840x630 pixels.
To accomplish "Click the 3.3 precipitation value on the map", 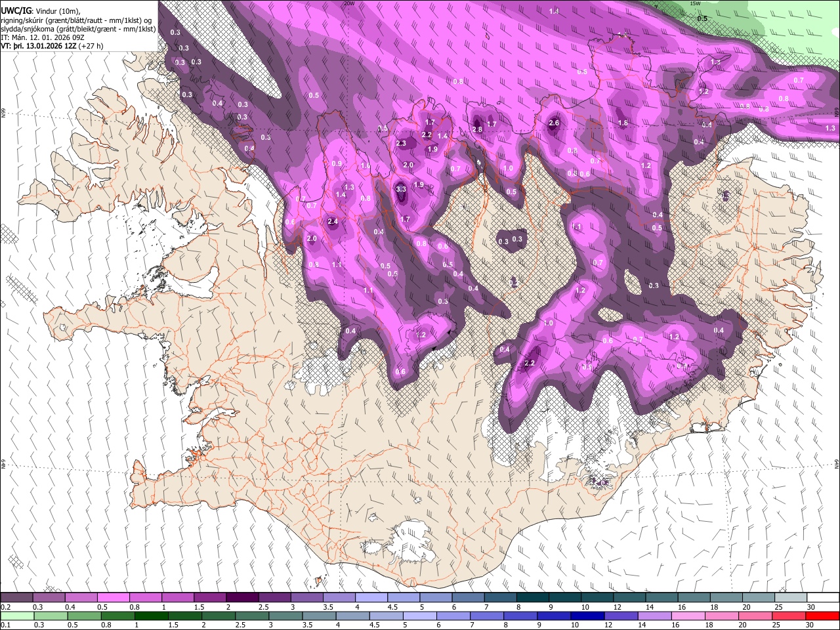I will (402, 189).
